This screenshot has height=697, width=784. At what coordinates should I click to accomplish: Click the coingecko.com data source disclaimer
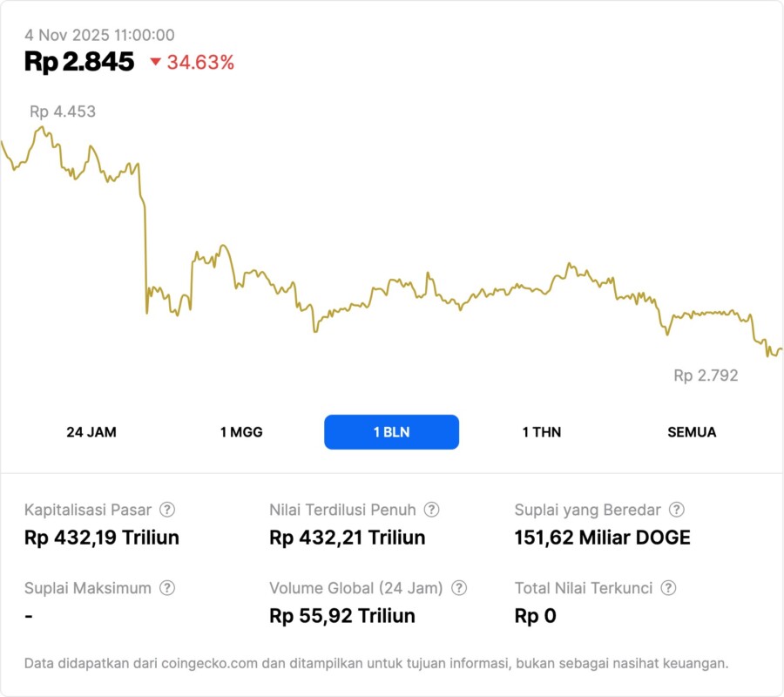(x=376, y=663)
